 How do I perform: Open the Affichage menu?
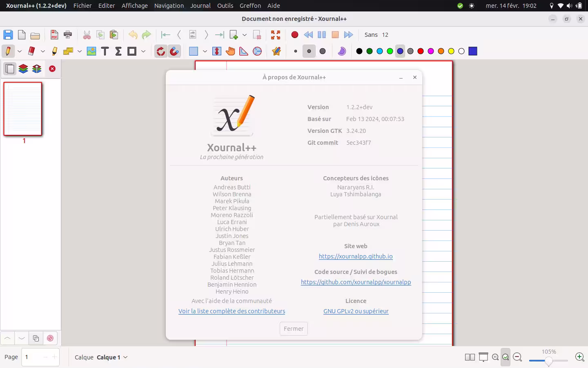coord(135,6)
